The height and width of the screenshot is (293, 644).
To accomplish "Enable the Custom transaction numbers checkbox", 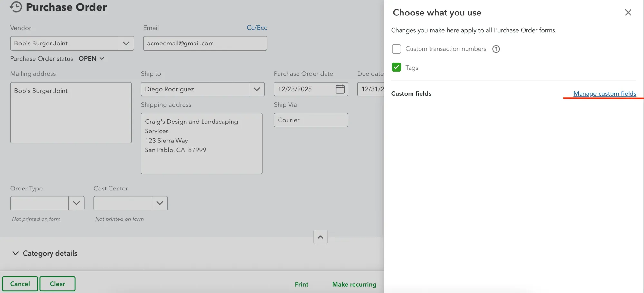I will (x=396, y=49).
